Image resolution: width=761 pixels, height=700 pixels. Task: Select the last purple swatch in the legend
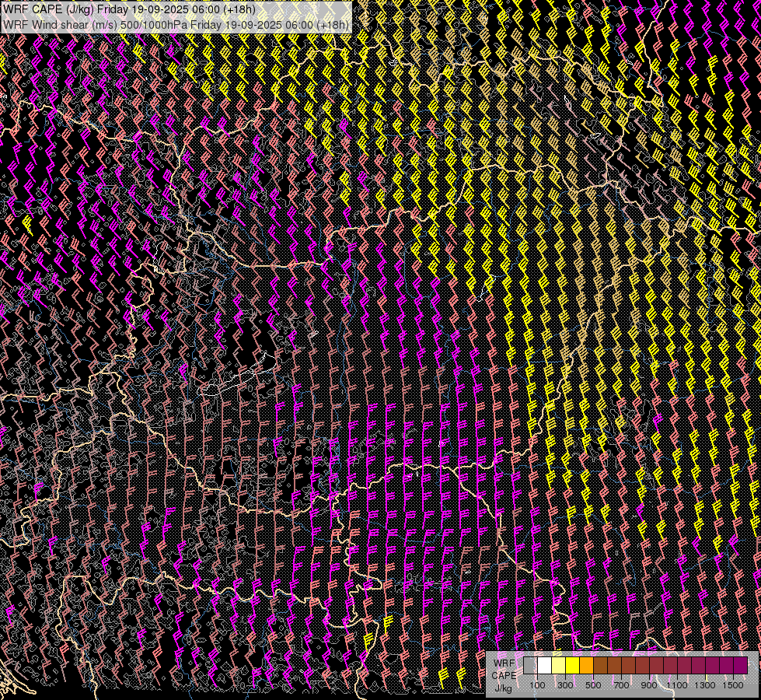pos(741,665)
